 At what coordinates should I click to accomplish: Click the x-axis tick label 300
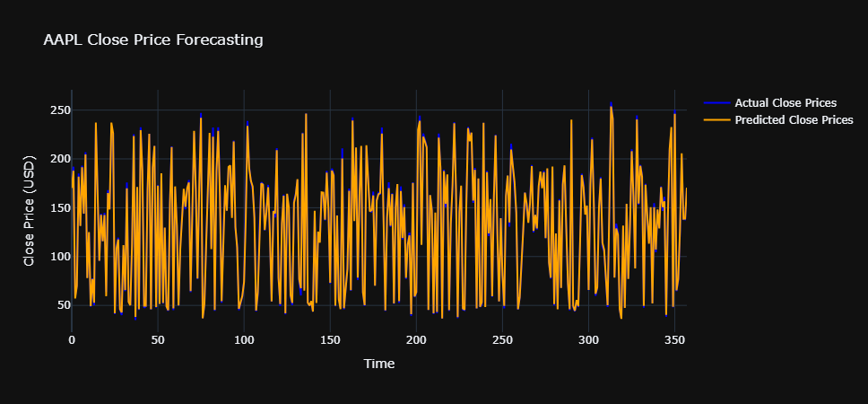pyautogui.click(x=588, y=338)
